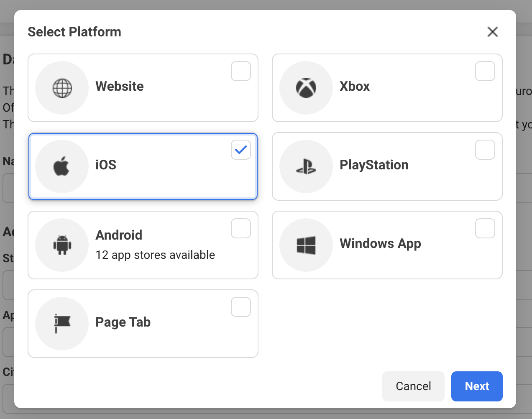532x419 pixels.
Task: Check the Android platform checkbox
Action: pos(241,228)
